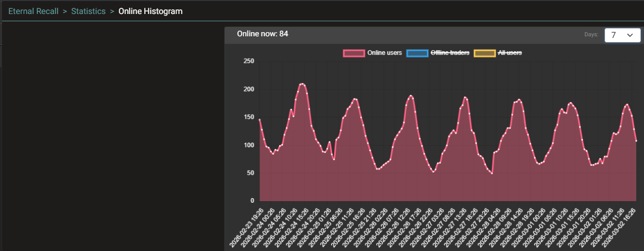Select the highest peak data point above 200
This screenshot has width=644, height=251.
tap(302, 83)
